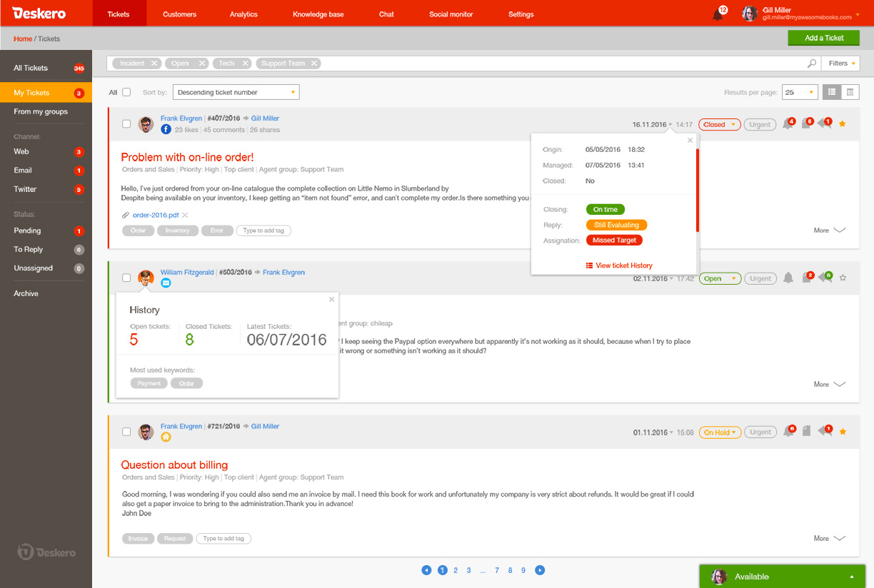Open notes icon on ticket #503/2016

click(806, 278)
